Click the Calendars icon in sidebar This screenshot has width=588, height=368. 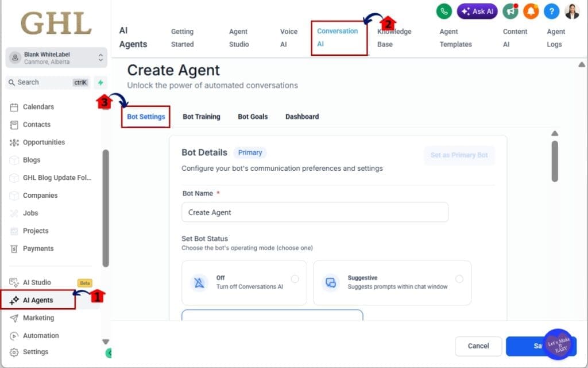[x=14, y=107]
